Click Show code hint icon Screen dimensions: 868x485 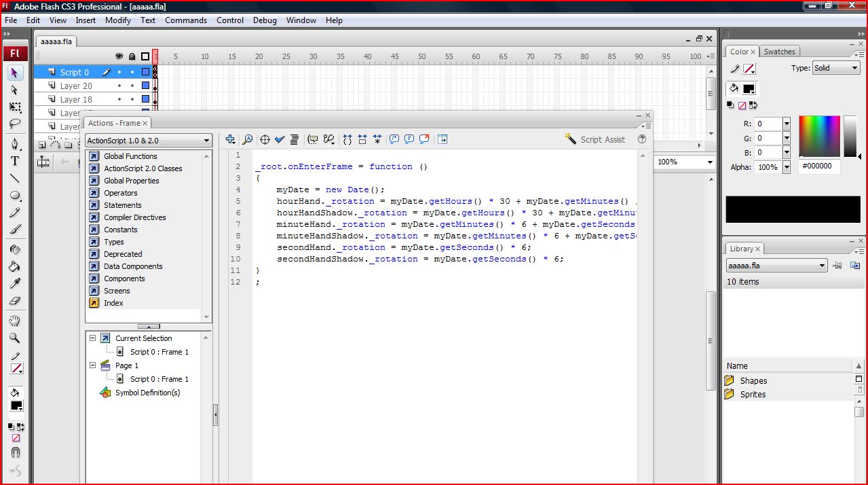[x=313, y=139]
